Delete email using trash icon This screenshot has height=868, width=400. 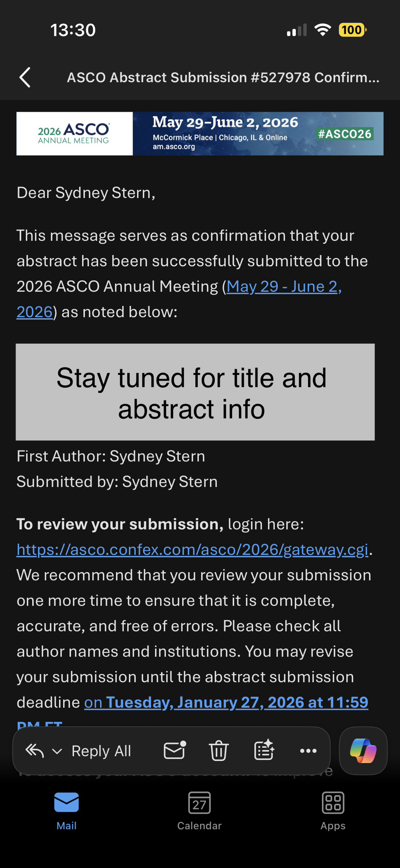point(219,750)
